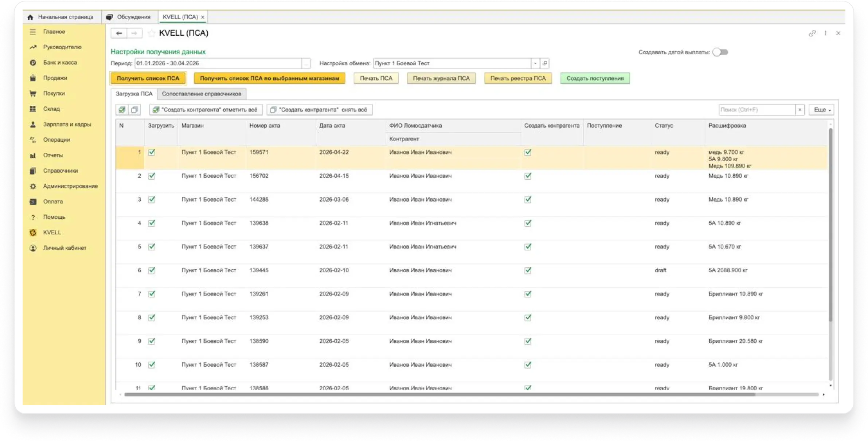The height and width of the screenshot is (441, 868).
Task: Clear the search field with the x icon
Action: pos(800,110)
